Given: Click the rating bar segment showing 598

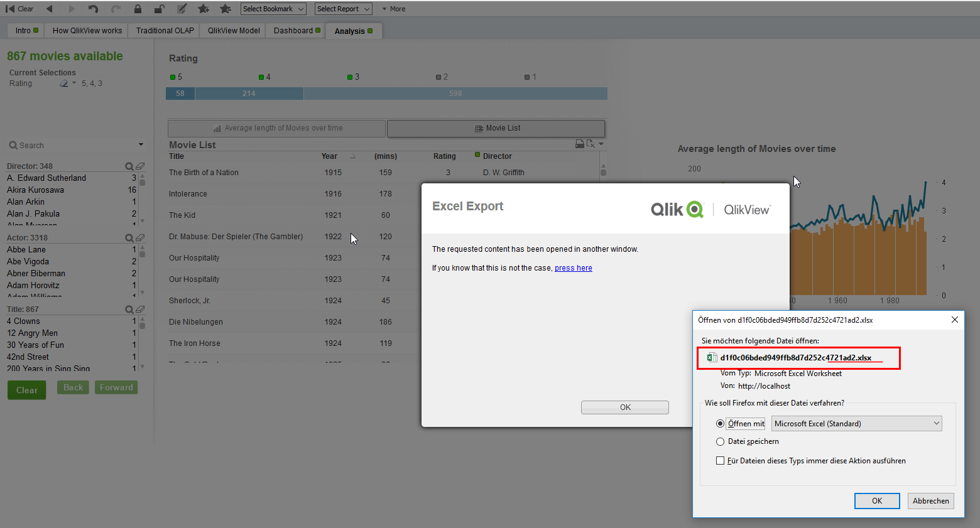Looking at the screenshot, I should click(455, 94).
